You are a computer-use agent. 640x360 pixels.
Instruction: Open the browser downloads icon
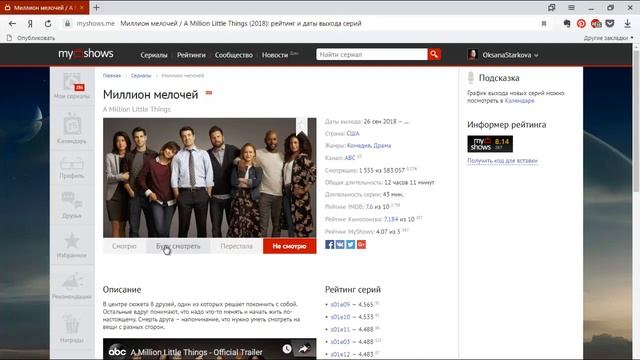627,24
